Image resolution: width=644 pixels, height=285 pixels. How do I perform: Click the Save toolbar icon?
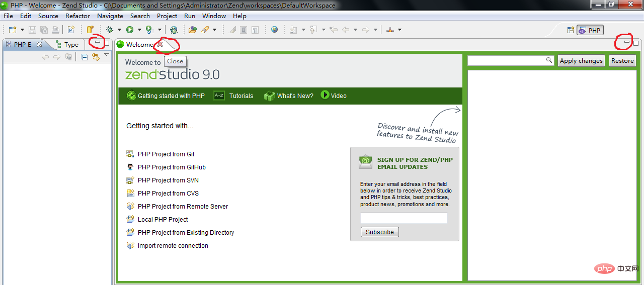point(32,30)
